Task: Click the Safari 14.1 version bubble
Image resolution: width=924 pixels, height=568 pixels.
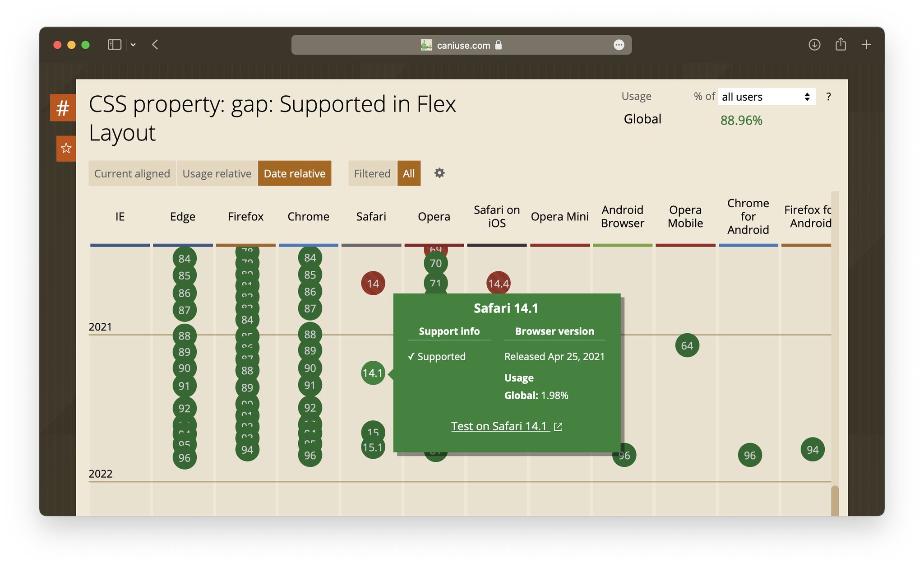Action: coord(373,373)
